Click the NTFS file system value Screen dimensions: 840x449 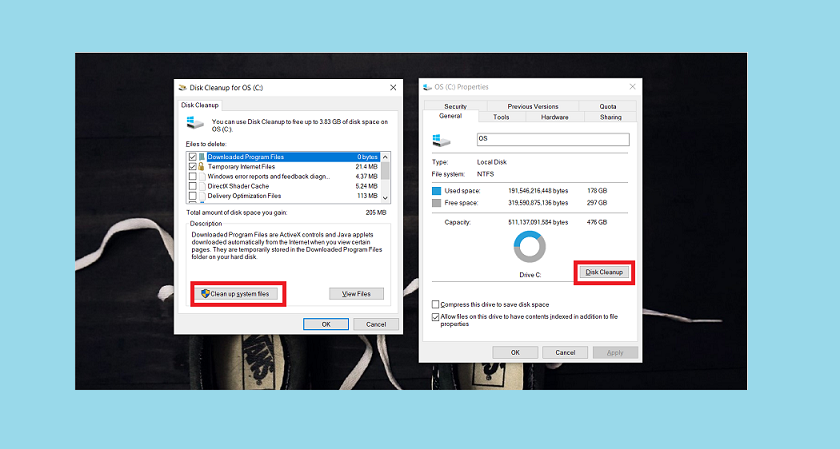tap(485, 174)
